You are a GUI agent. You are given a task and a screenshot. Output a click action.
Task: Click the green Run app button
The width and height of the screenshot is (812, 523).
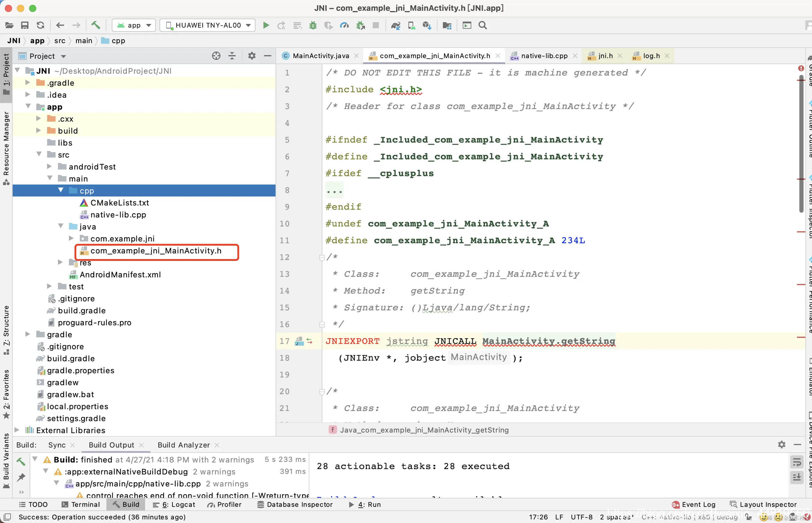point(266,25)
